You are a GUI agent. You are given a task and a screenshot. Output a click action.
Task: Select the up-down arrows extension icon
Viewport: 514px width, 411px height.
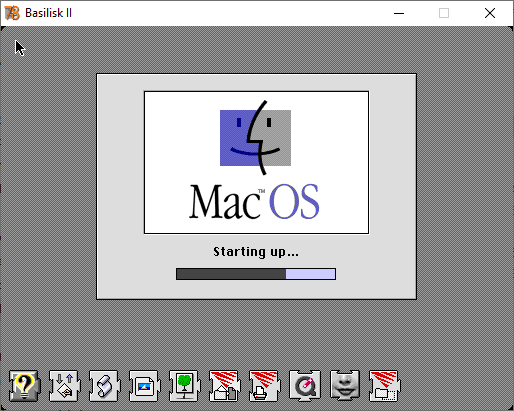64,386
